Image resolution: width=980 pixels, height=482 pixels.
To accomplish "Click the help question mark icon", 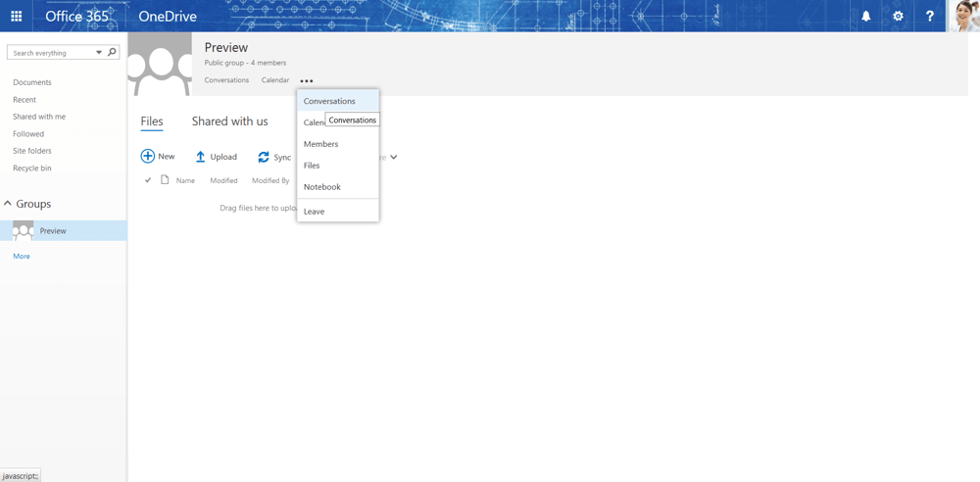I will [x=930, y=16].
